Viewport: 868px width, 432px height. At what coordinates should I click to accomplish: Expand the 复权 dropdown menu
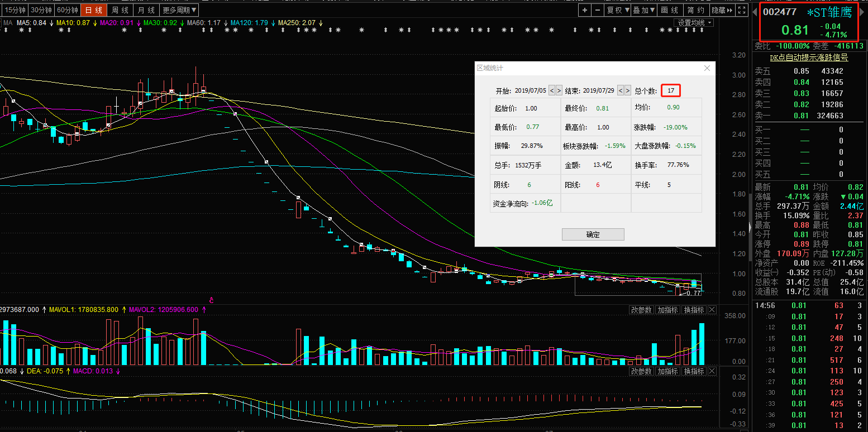(618, 10)
